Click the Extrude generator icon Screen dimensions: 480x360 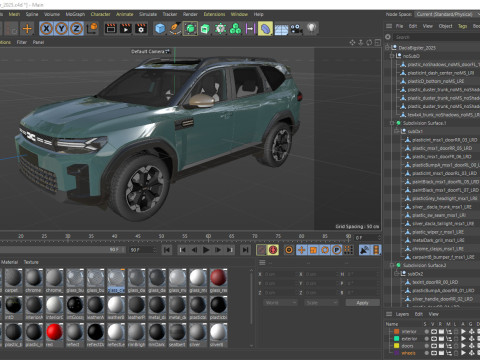(x=205, y=29)
